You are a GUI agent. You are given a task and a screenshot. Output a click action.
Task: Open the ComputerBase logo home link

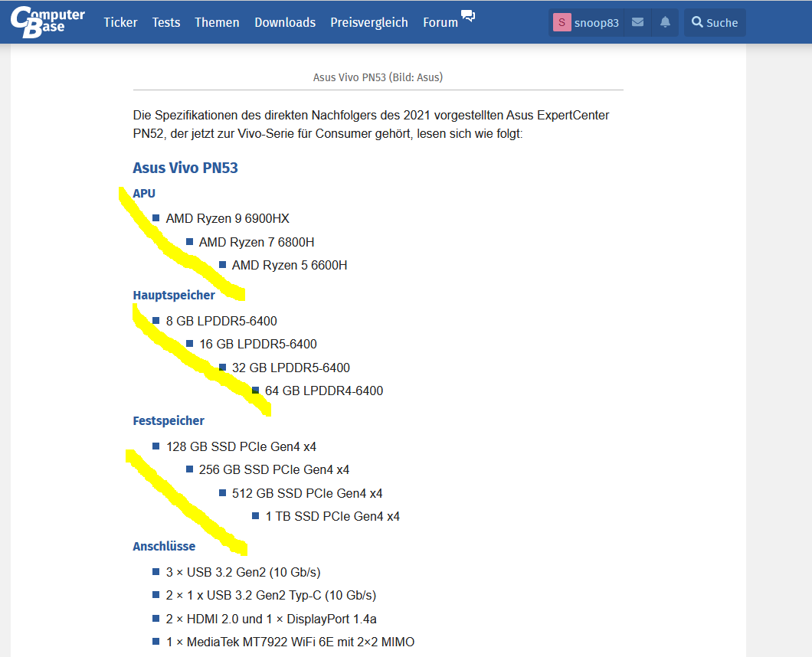pos(47,21)
